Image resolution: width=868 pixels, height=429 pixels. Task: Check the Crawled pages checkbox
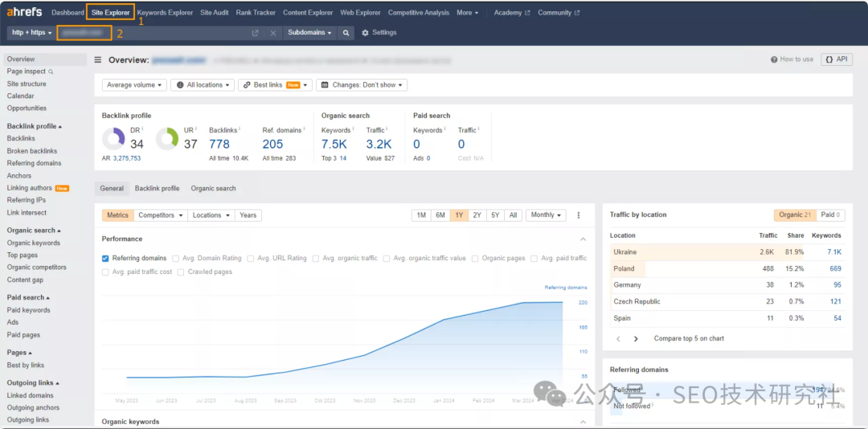click(181, 272)
